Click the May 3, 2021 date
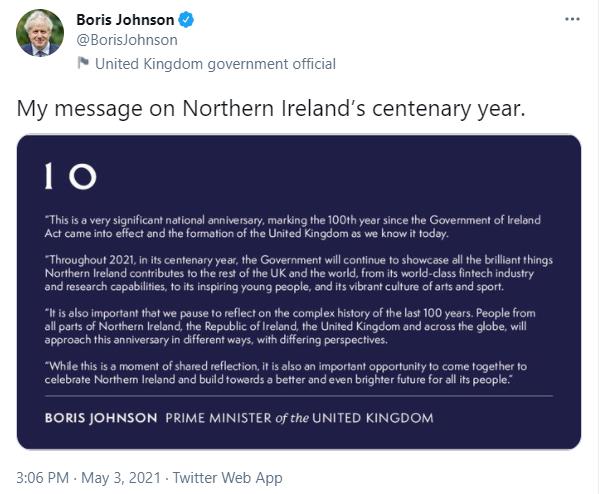This screenshot has width=602, height=494. point(126,477)
